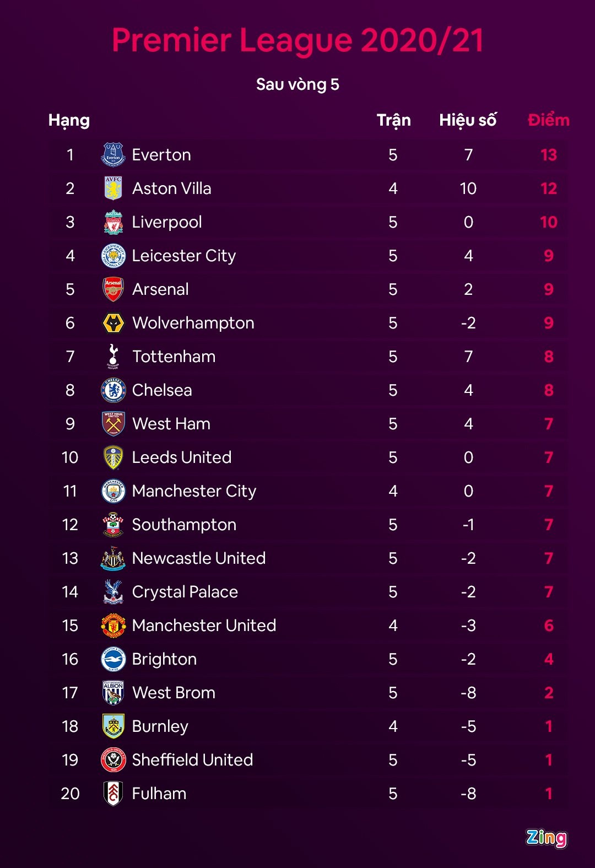This screenshot has height=868, width=595.
Task: Select the Trận column header
Action: [393, 120]
